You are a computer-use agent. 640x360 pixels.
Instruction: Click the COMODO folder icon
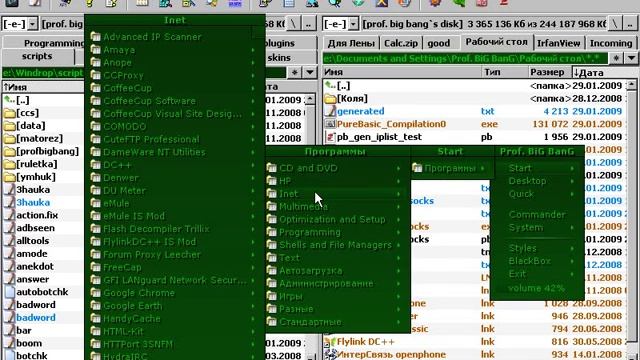click(96, 127)
